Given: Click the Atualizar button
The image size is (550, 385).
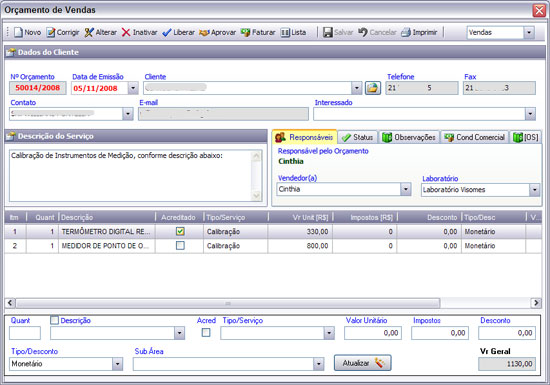Looking at the screenshot, I should [x=363, y=363].
